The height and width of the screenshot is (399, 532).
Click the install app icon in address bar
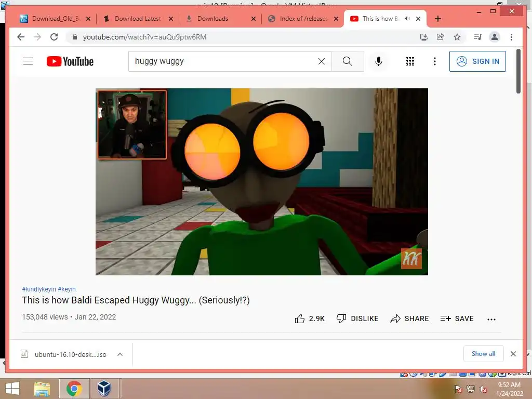pos(424,37)
